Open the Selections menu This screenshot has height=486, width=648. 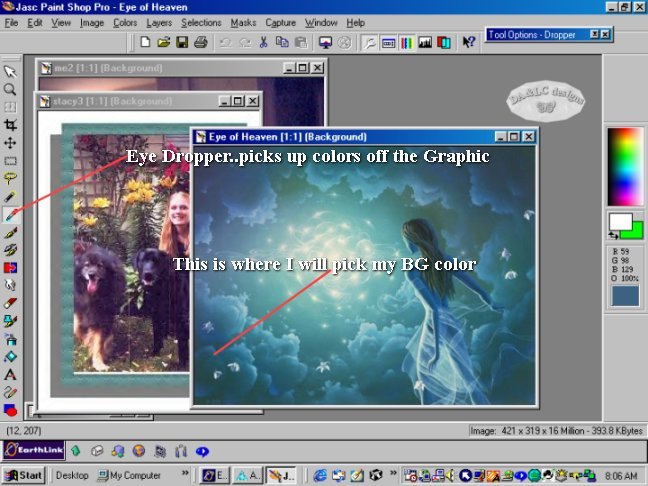coord(201,23)
